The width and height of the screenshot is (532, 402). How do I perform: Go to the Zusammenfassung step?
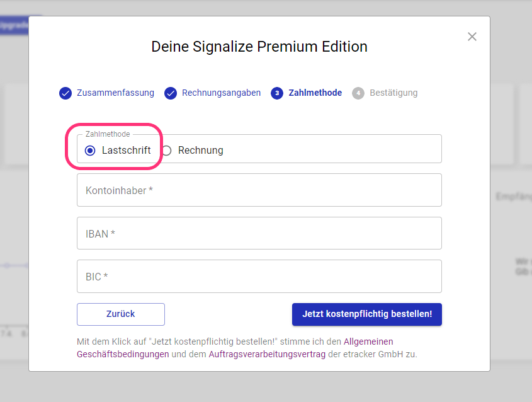click(x=115, y=93)
